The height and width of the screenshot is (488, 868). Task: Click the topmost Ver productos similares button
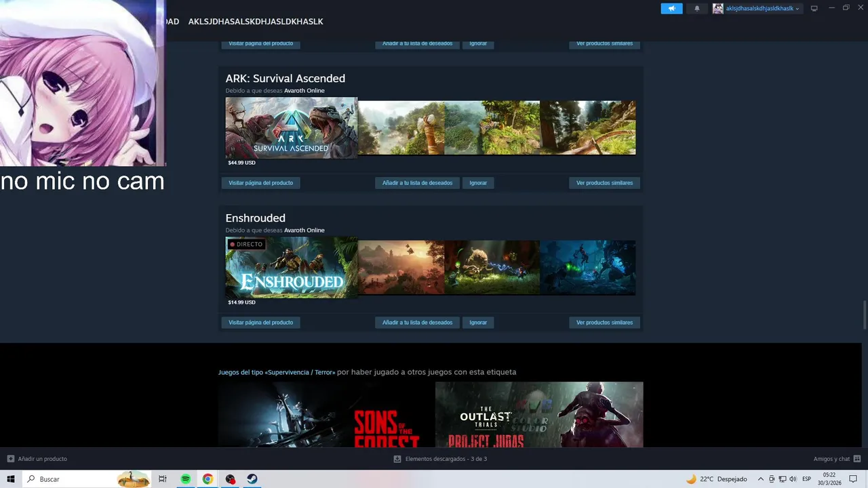pyautogui.click(x=604, y=44)
